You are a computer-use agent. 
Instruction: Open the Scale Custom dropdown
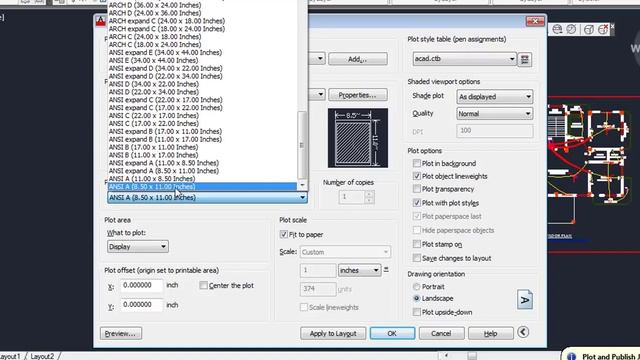[345, 252]
